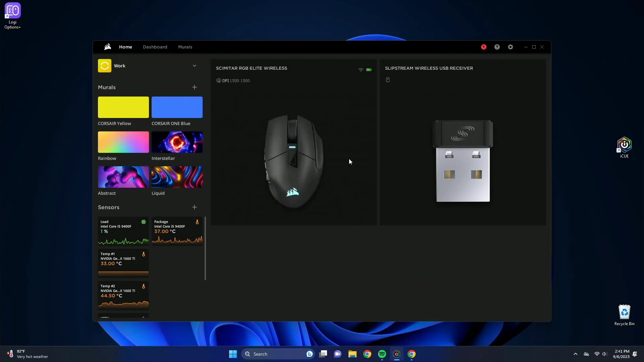Switch to the Murals tab
This screenshot has width=644, height=362.
pos(185,47)
